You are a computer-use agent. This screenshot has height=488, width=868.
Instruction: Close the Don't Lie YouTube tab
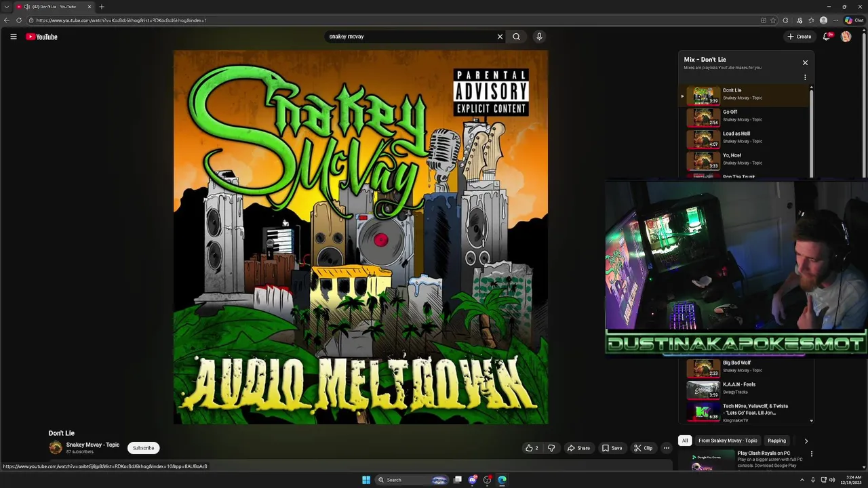pos(89,7)
